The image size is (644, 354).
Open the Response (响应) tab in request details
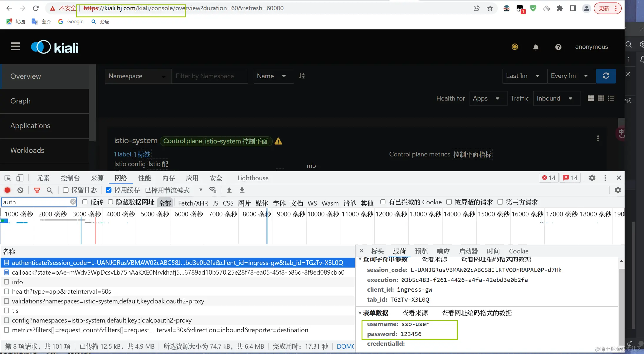[443, 251]
